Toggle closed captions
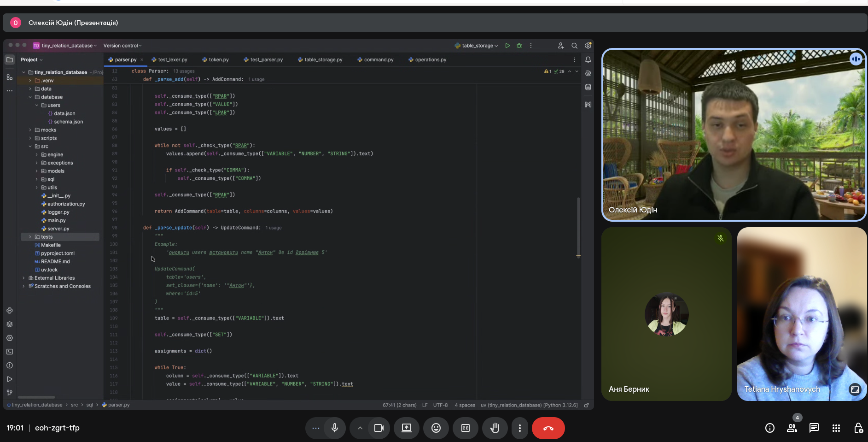Image resolution: width=868 pixels, height=442 pixels. coord(465,428)
